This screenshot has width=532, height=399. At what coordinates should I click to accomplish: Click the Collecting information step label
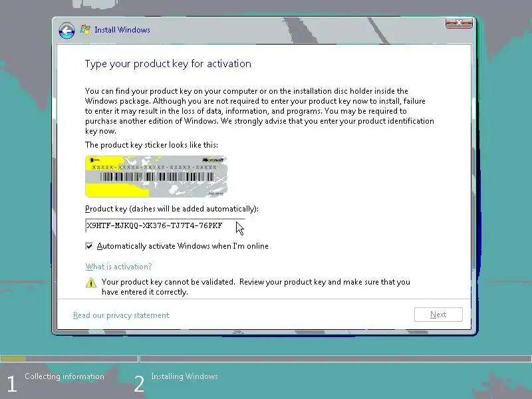tap(65, 376)
